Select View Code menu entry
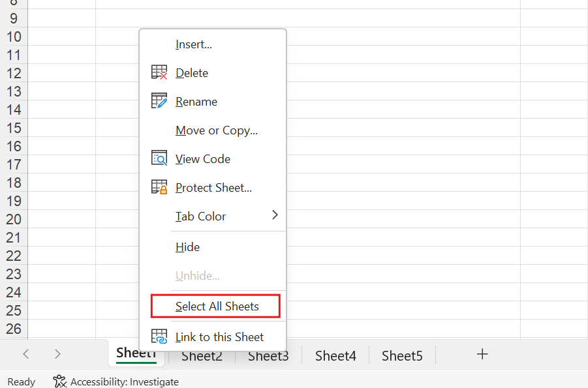Screen dimensions: 588x388 (213, 159)
